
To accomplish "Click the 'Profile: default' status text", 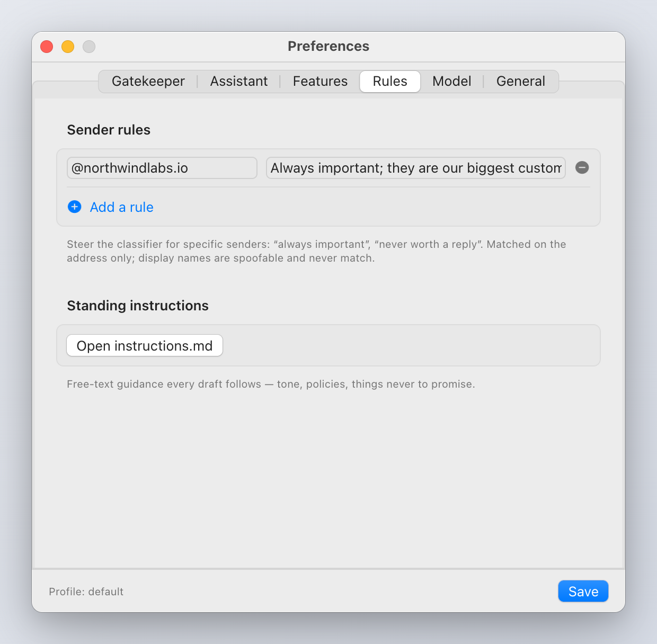I will click(86, 592).
